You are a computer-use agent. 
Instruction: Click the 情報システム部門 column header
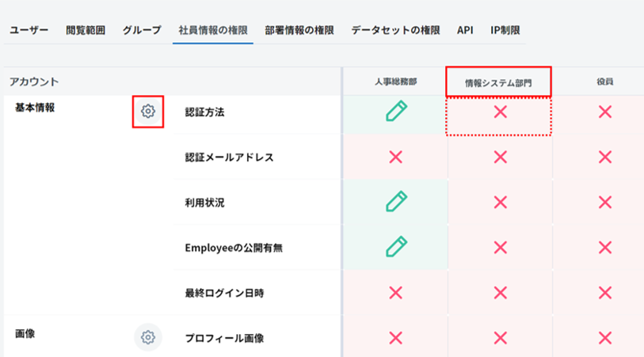click(498, 82)
